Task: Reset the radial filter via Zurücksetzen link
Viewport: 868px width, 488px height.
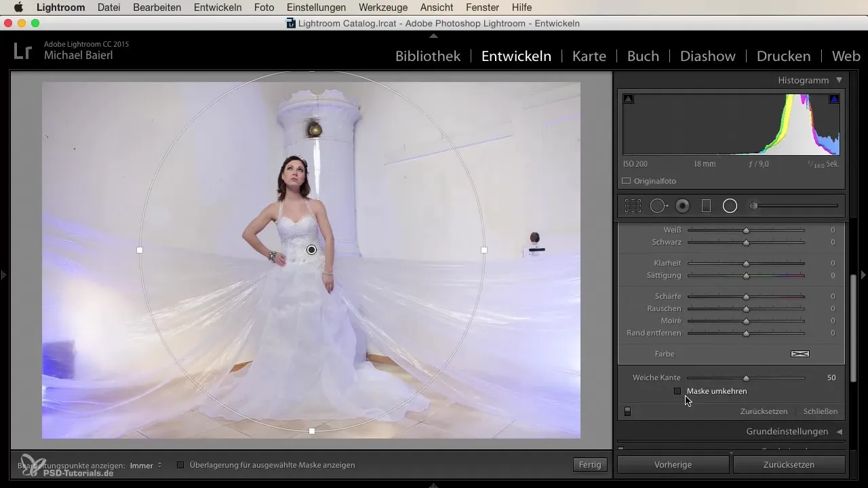Action: (764, 411)
